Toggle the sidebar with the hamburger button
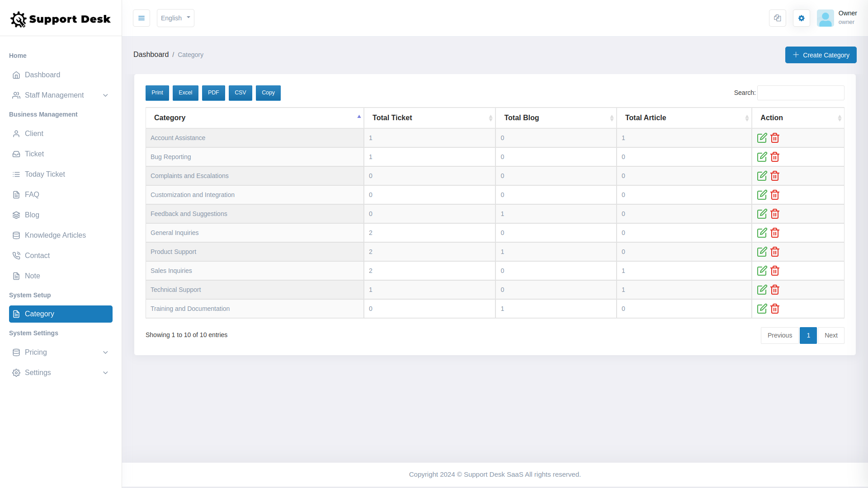 coord(141,18)
